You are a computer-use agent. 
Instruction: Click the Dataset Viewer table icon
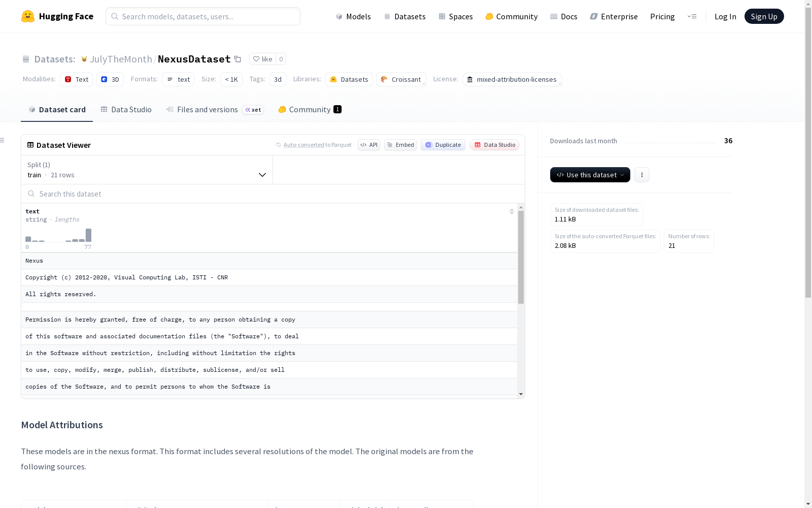(x=30, y=145)
